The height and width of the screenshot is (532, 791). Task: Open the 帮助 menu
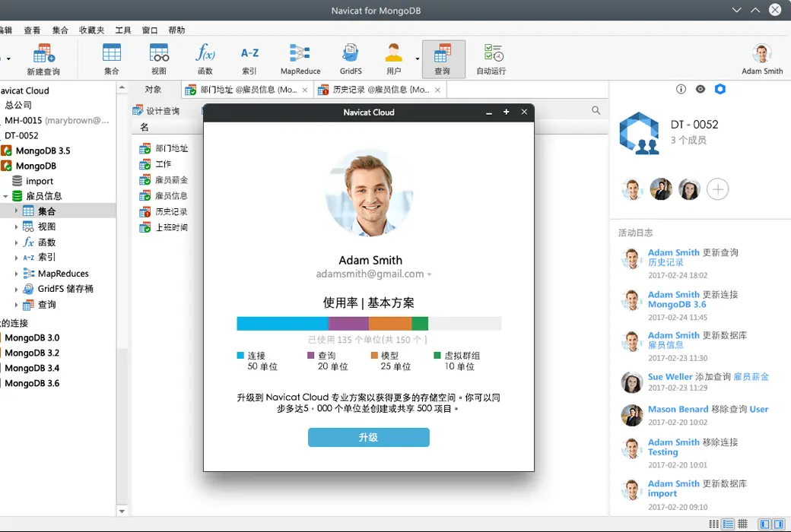coord(176,30)
